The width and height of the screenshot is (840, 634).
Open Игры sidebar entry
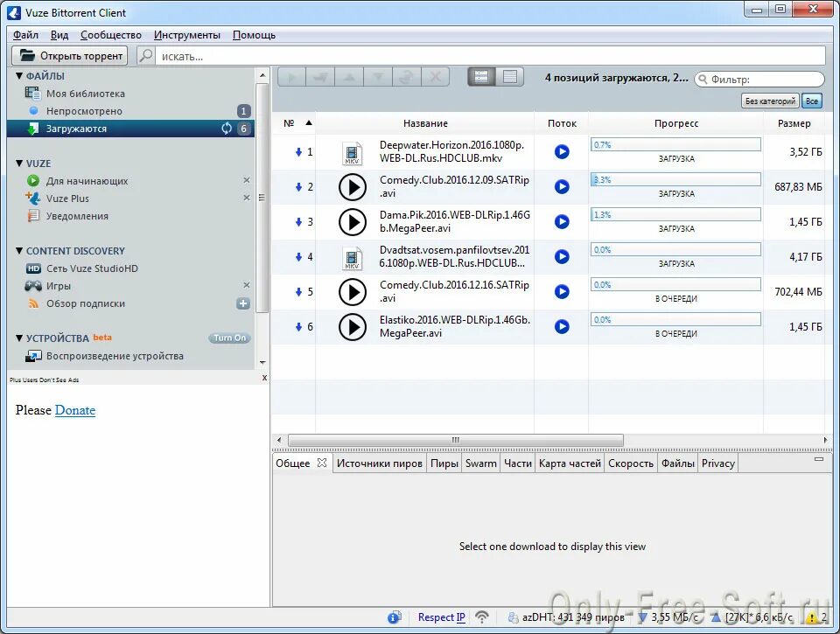pyautogui.click(x=130, y=286)
